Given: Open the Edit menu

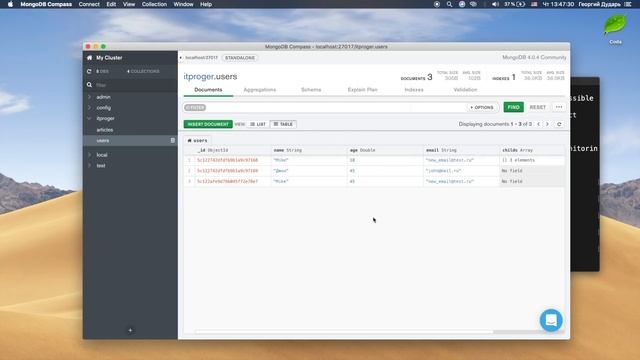Looking at the screenshot, I should (111, 4).
